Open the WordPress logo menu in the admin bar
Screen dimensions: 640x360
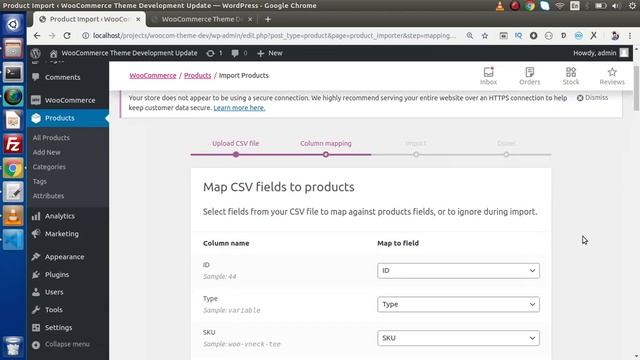(x=36, y=53)
